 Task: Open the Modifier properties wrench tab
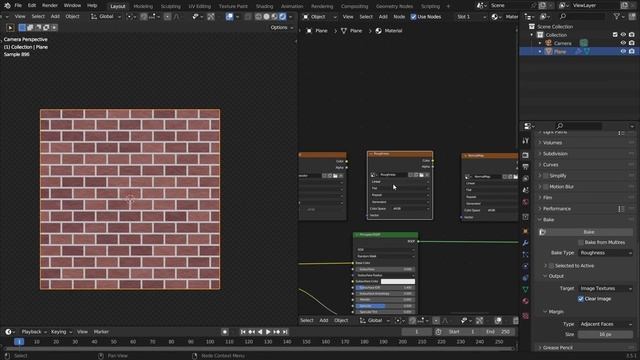pos(525,243)
